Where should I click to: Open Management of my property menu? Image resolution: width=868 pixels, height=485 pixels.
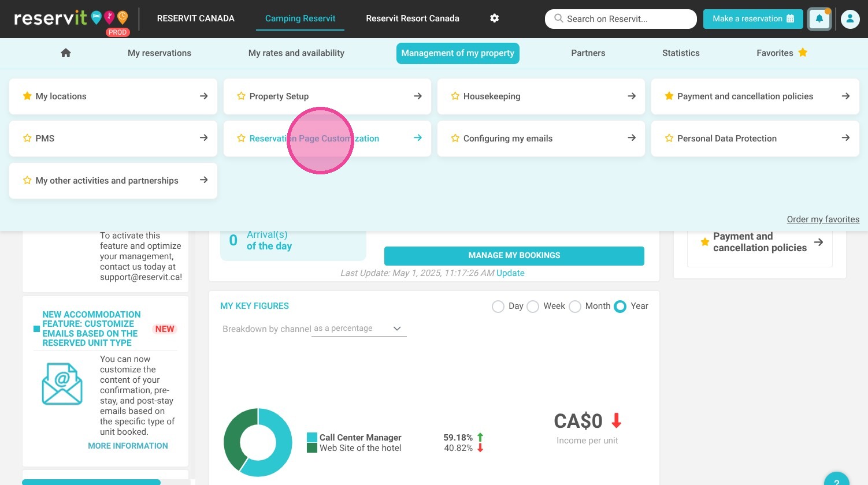[458, 53]
